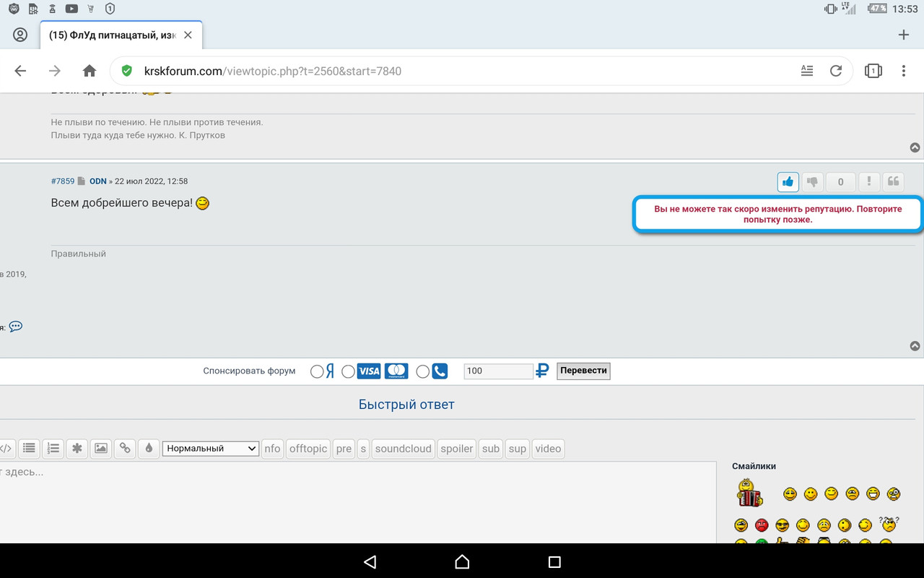Screen dimensions: 924x578
Task: Insert the strikethrough s tag
Action: tap(363, 449)
